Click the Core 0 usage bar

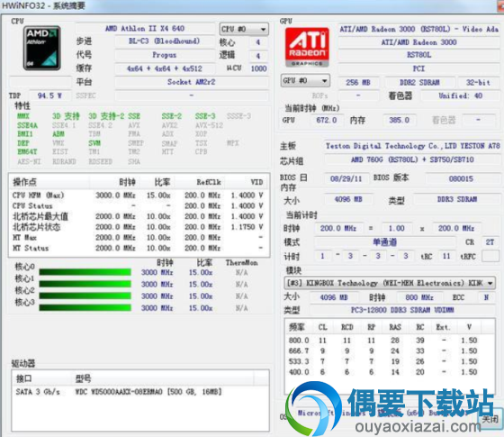click(85, 272)
